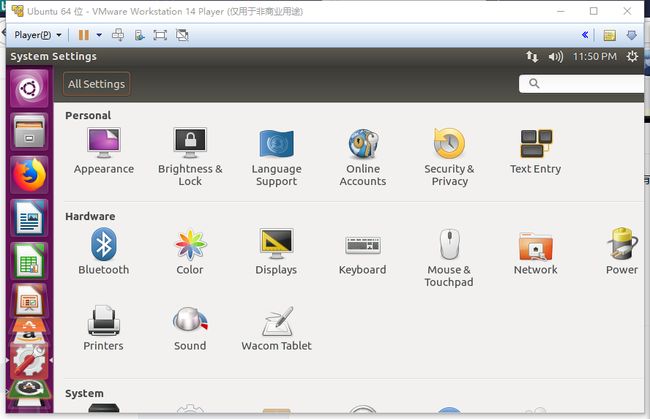Open Wacom Tablet settings
Screen dimensions: 650x419
(x=276, y=328)
